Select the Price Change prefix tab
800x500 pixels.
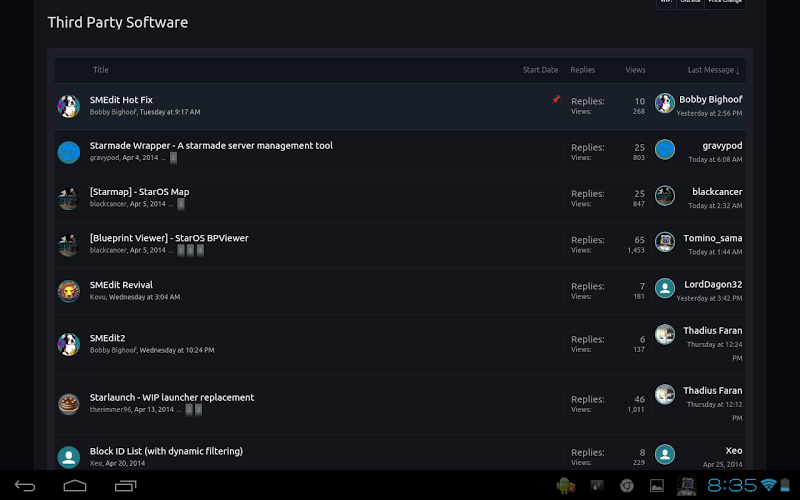tap(725, 3)
